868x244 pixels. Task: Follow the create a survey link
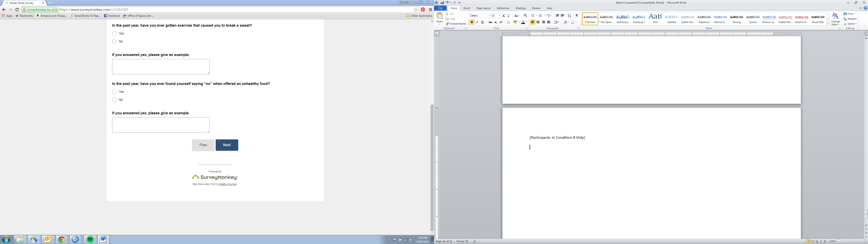(227, 184)
